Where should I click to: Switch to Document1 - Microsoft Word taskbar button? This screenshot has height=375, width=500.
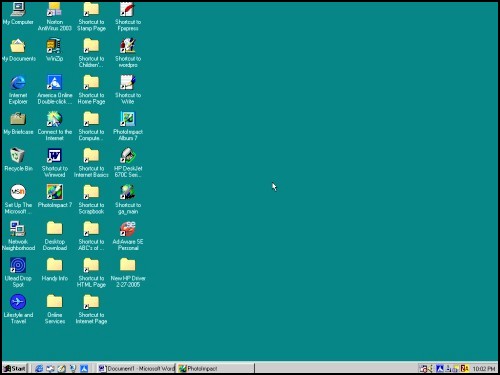point(136,368)
